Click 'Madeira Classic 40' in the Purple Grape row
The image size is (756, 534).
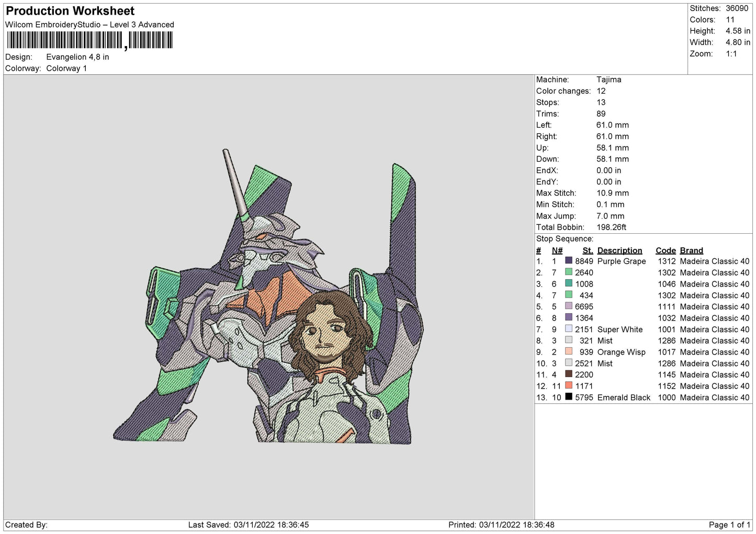pos(715,261)
